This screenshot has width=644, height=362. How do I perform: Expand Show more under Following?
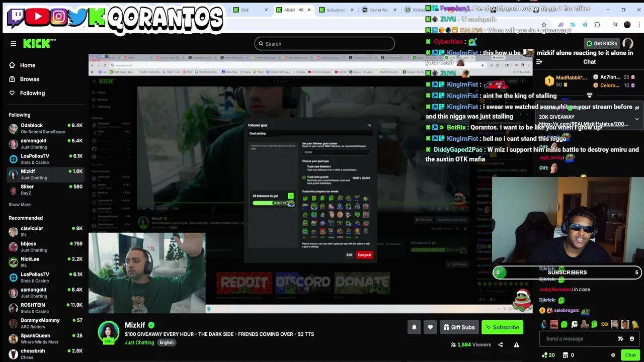click(x=20, y=205)
